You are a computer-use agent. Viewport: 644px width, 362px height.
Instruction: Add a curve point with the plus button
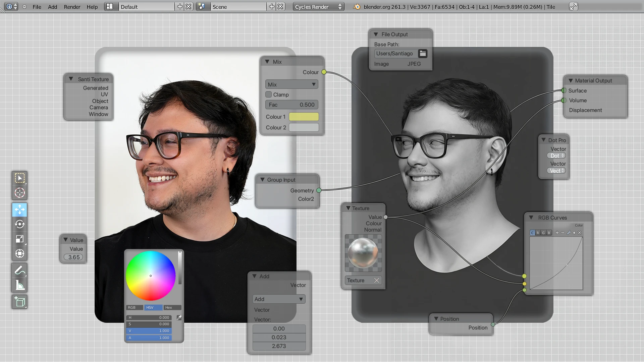coord(557,232)
